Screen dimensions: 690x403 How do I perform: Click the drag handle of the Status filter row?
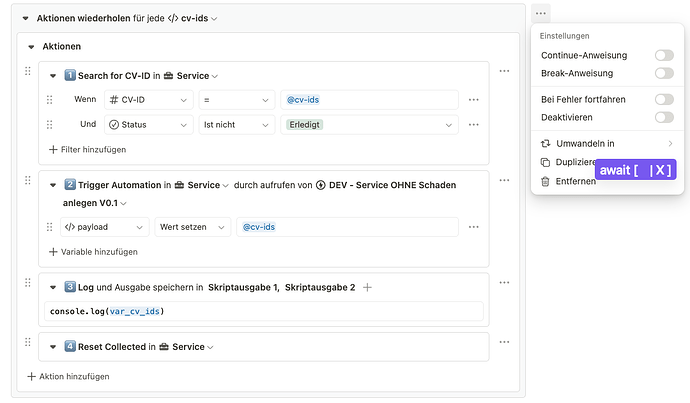pyautogui.click(x=50, y=125)
